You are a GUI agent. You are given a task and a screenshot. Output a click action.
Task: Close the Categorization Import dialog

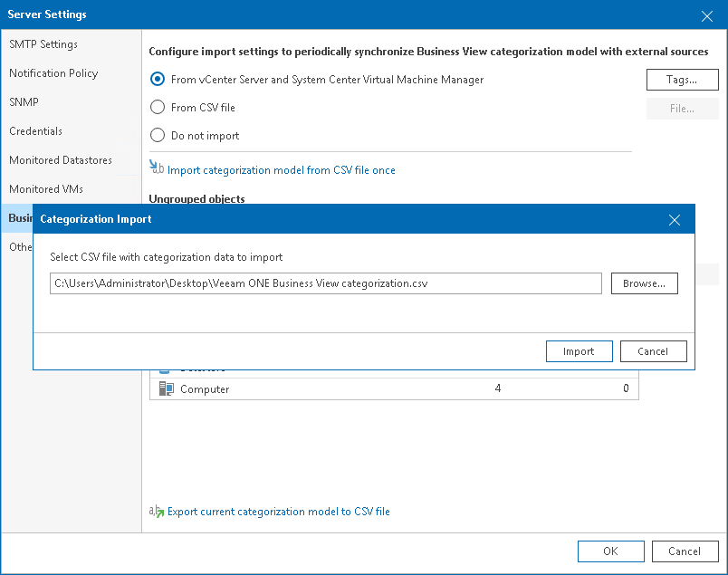[674, 219]
